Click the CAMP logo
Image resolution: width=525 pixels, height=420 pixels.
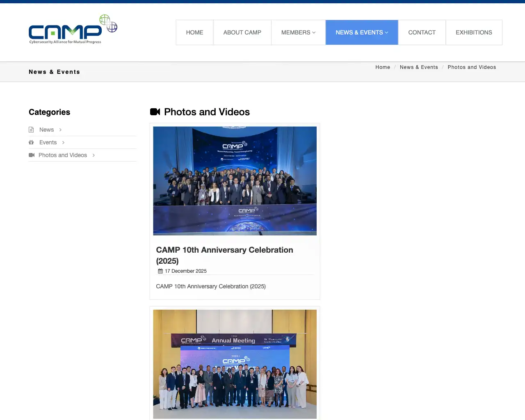point(73,30)
